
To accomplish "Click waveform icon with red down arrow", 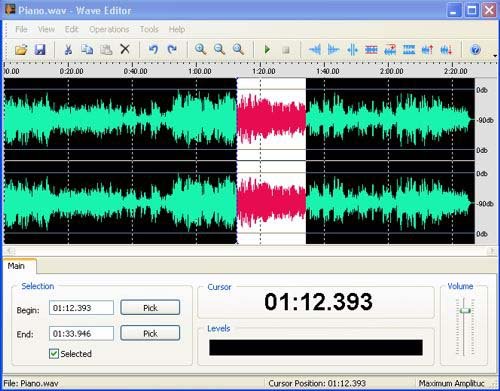I will [x=446, y=50].
